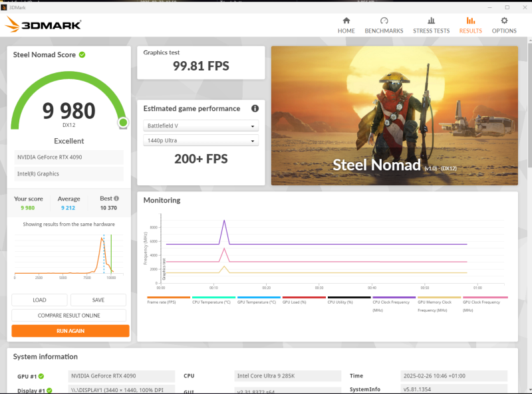
Task: Click the average score 9 212
Action: coord(68,208)
